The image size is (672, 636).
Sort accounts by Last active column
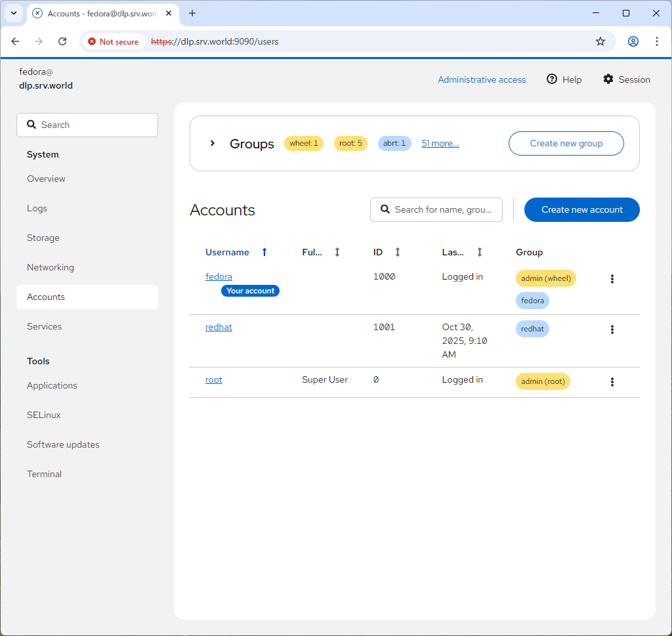point(479,252)
